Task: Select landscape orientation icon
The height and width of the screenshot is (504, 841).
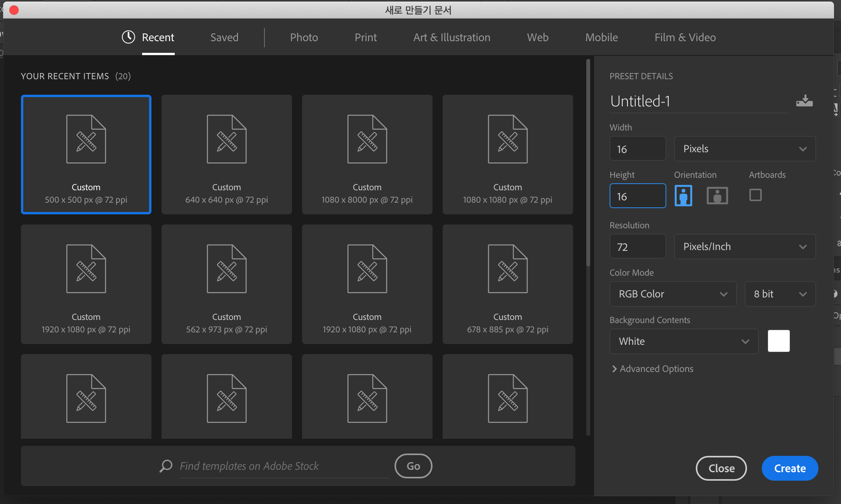Action: coord(717,195)
